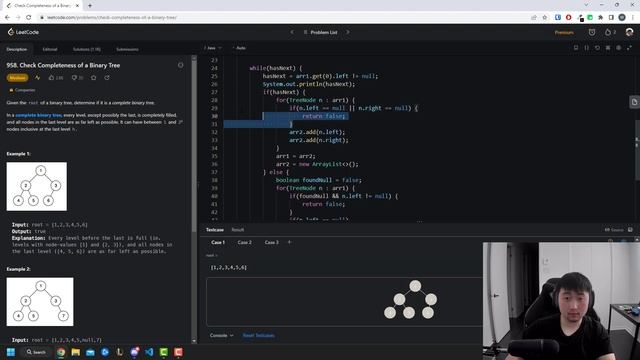Select test Case 3
The width and height of the screenshot is (640, 360).
pyautogui.click(x=271, y=242)
